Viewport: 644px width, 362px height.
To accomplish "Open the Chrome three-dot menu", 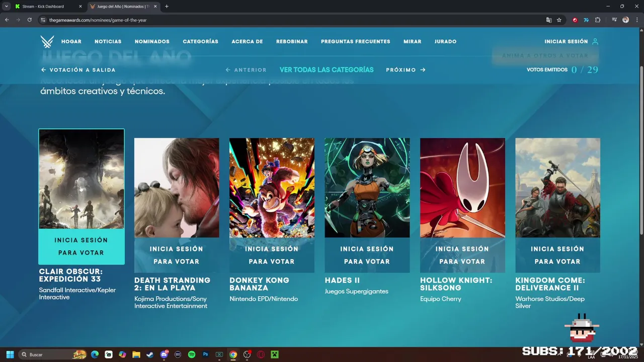I will (636, 20).
